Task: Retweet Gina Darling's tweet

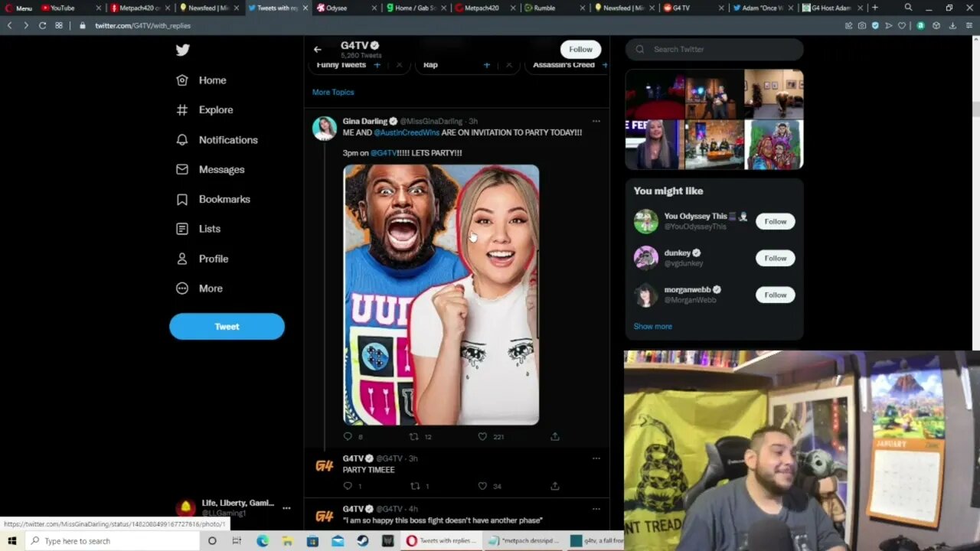Action: point(414,437)
